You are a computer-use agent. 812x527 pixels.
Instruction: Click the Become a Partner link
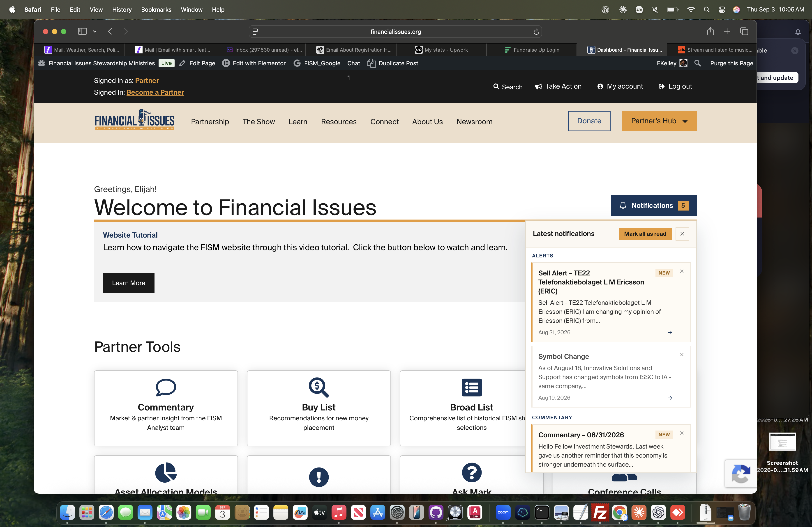point(155,92)
